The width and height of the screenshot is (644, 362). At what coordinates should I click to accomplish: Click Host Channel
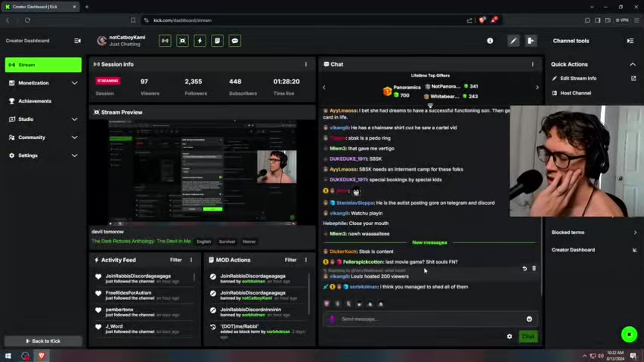pos(576,93)
